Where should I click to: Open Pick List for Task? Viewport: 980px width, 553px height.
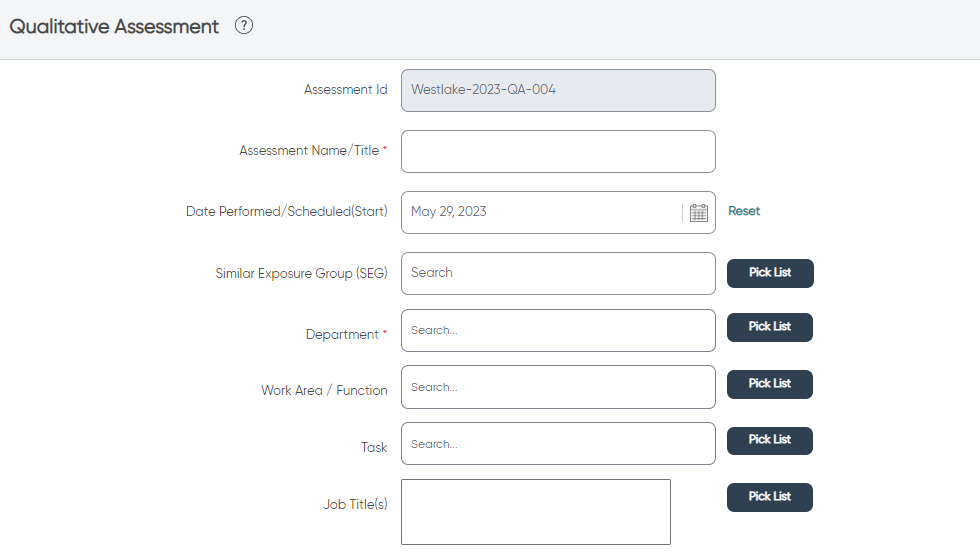770,440
